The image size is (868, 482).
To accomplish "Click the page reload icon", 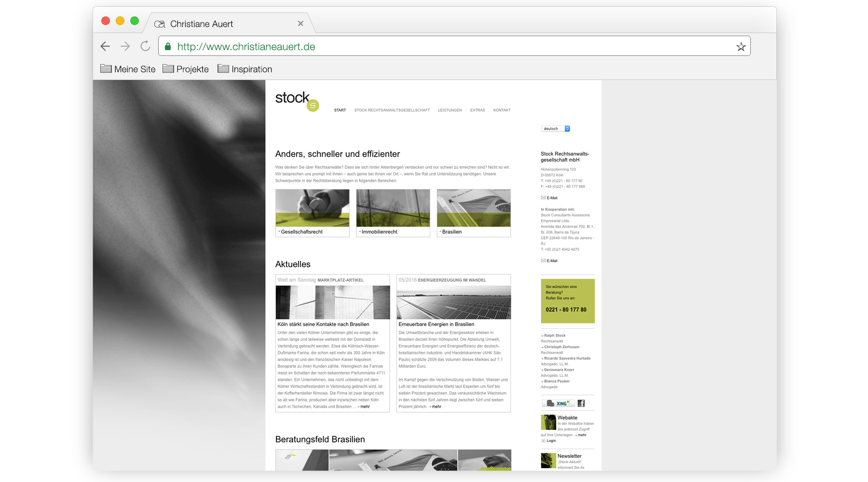I will pyautogui.click(x=146, y=45).
